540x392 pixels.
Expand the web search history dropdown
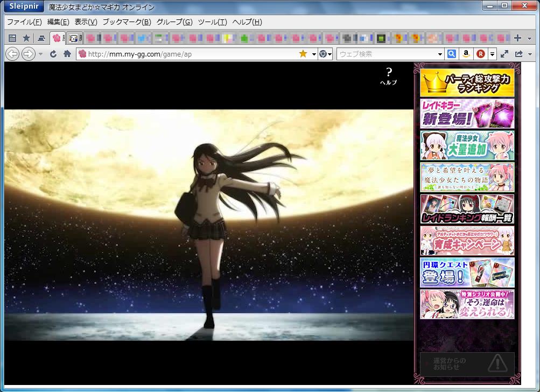tap(440, 54)
